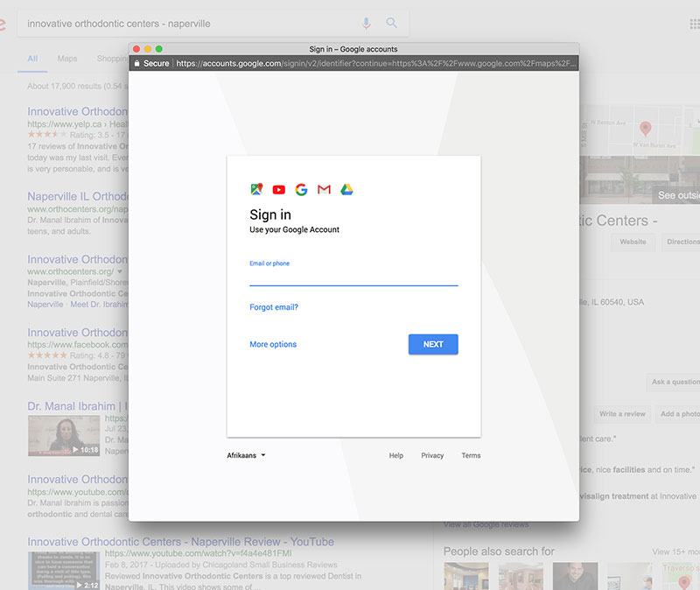
Task: Click Ask a question button
Action: (674, 382)
